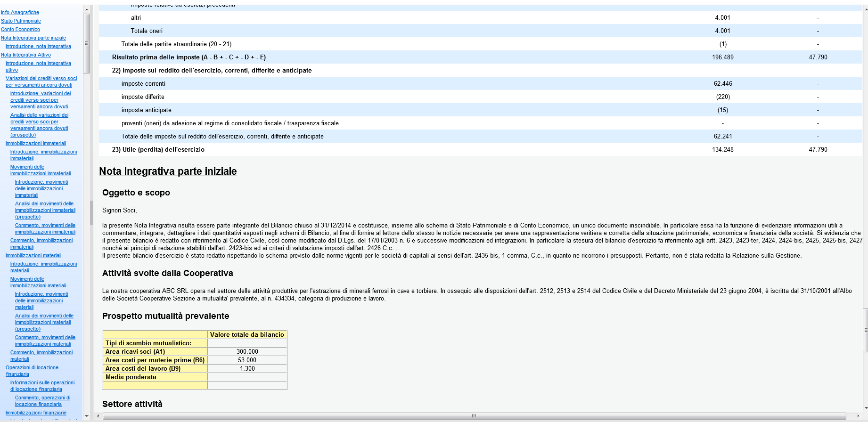The width and height of the screenshot is (868, 422).
Task: Click 'Area costi del lavoro (B9)' cell
Action: 155,368
